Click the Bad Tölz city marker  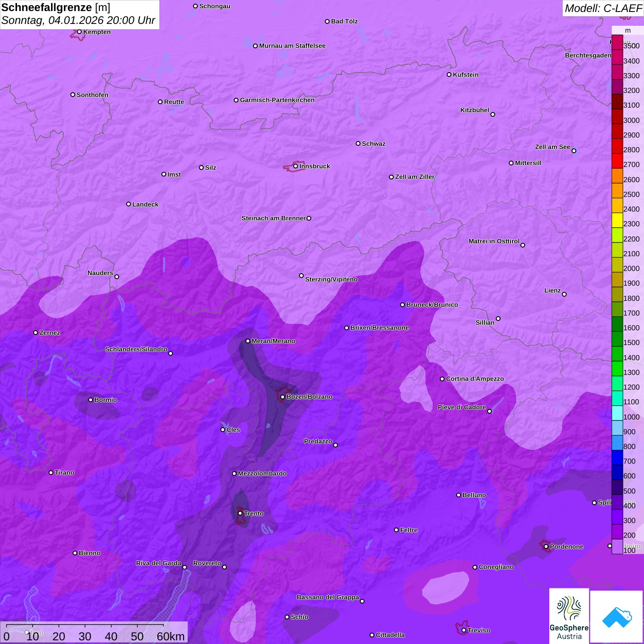click(328, 21)
